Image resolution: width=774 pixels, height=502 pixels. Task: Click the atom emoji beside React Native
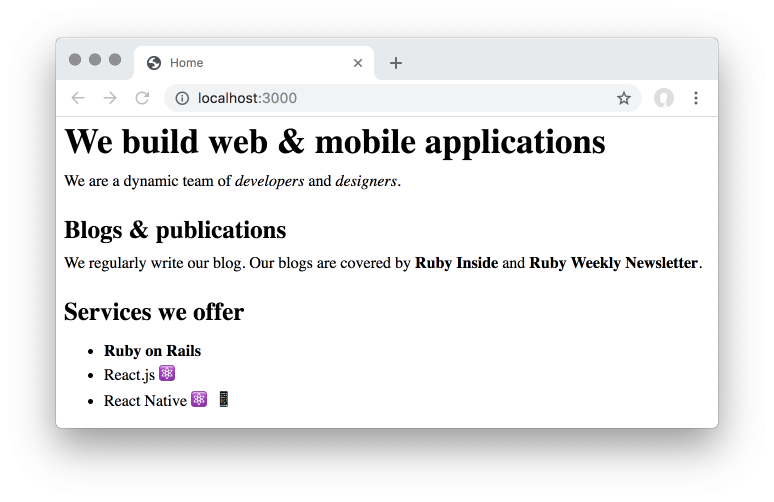[199, 399]
